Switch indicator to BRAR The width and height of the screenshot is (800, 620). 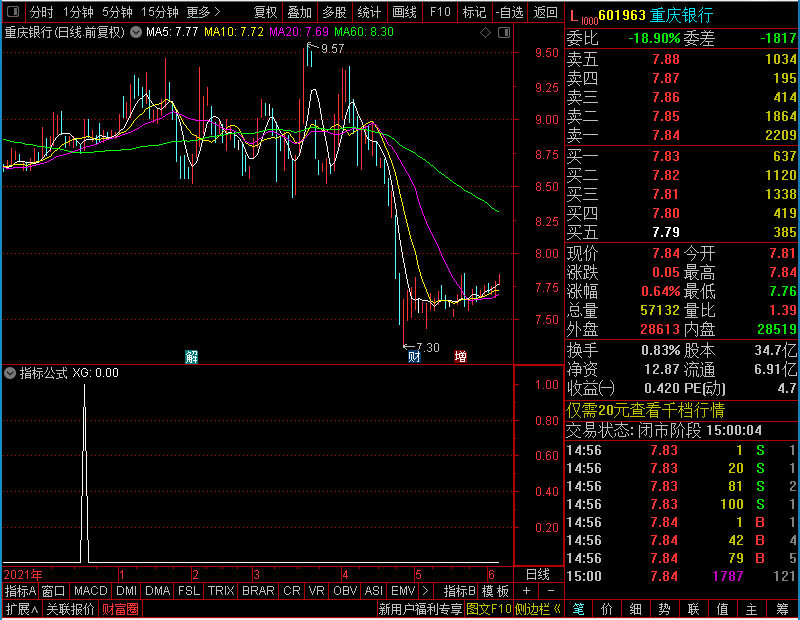tap(258, 591)
